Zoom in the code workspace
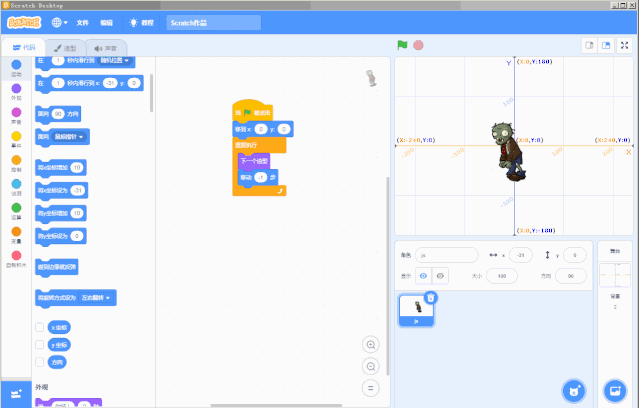This screenshot has width=639, height=408. click(x=371, y=345)
